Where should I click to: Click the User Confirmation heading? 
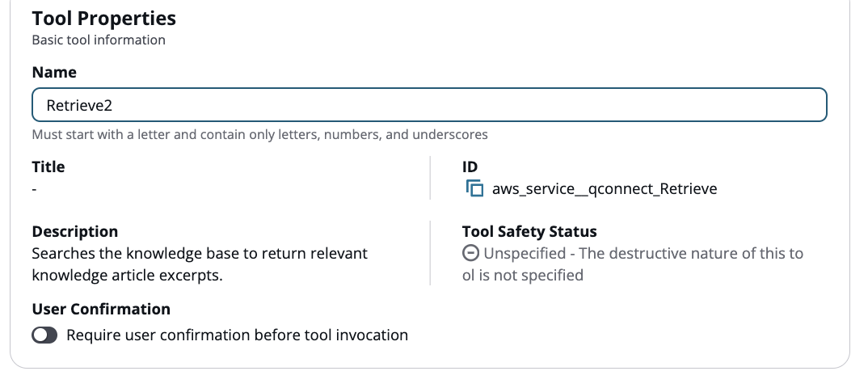pyautogui.click(x=101, y=310)
